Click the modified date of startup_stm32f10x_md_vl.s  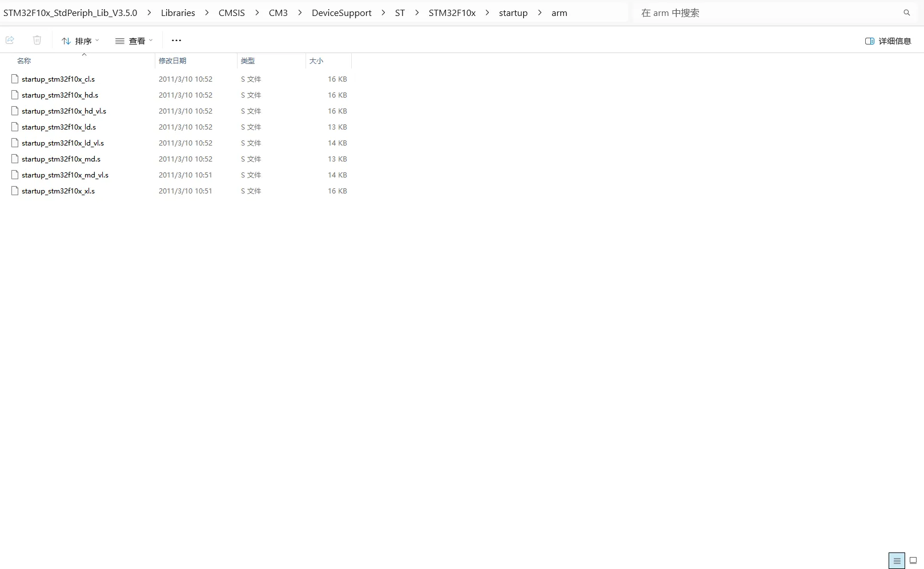point(186,175)
